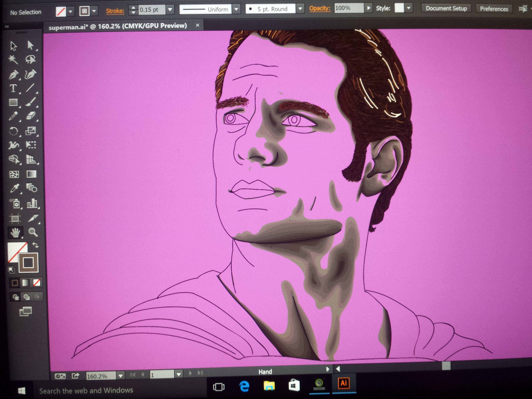Set paint mode to None
The width and height of the screenshot is (532, 399).
(37, 283)
